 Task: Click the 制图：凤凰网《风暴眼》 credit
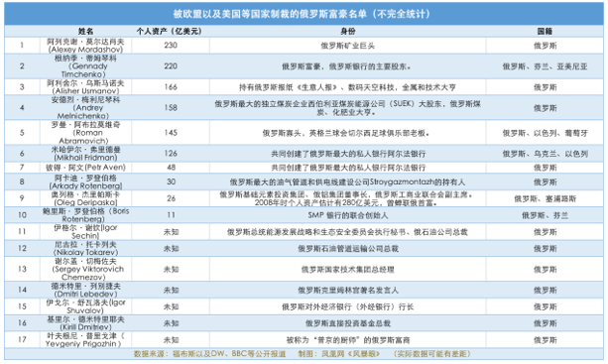coord(339,354)
